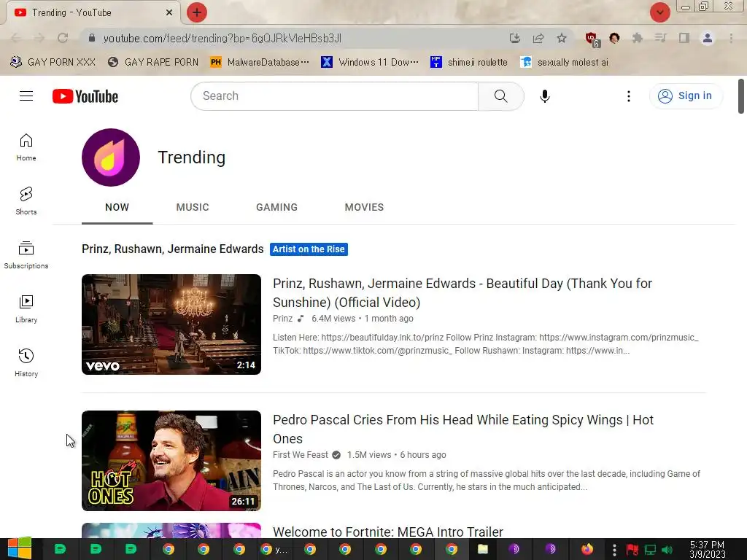Open Welcome to Fortnite MEGA Intro Trailer
The height and width of the screenshot is (560, 747).
[x=388, y=532]
